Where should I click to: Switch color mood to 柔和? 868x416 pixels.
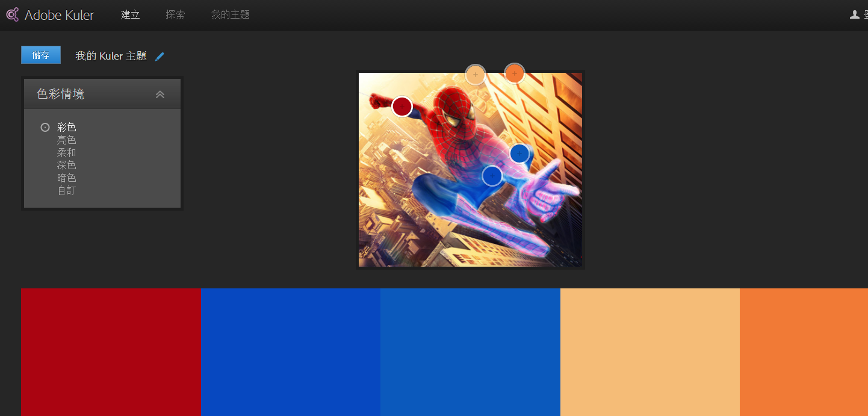66,152
